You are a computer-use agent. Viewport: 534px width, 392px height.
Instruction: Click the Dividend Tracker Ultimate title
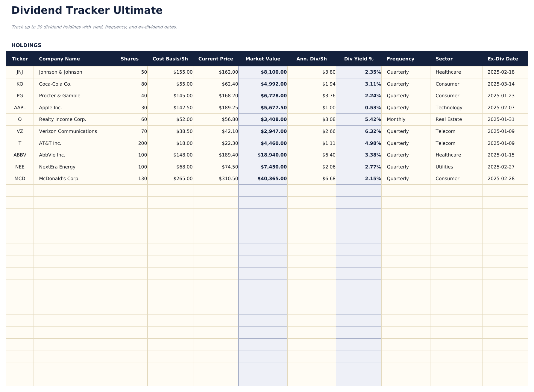87,10
